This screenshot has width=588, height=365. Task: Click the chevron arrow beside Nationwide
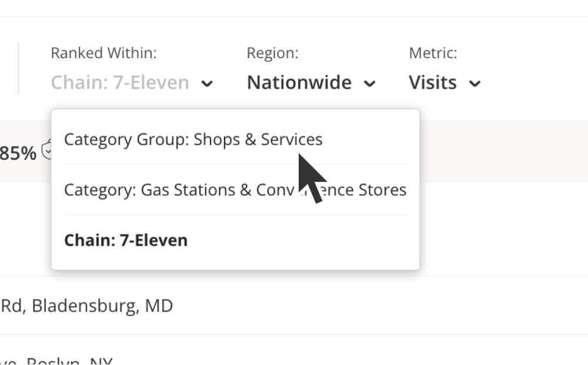tap(369, 83)
